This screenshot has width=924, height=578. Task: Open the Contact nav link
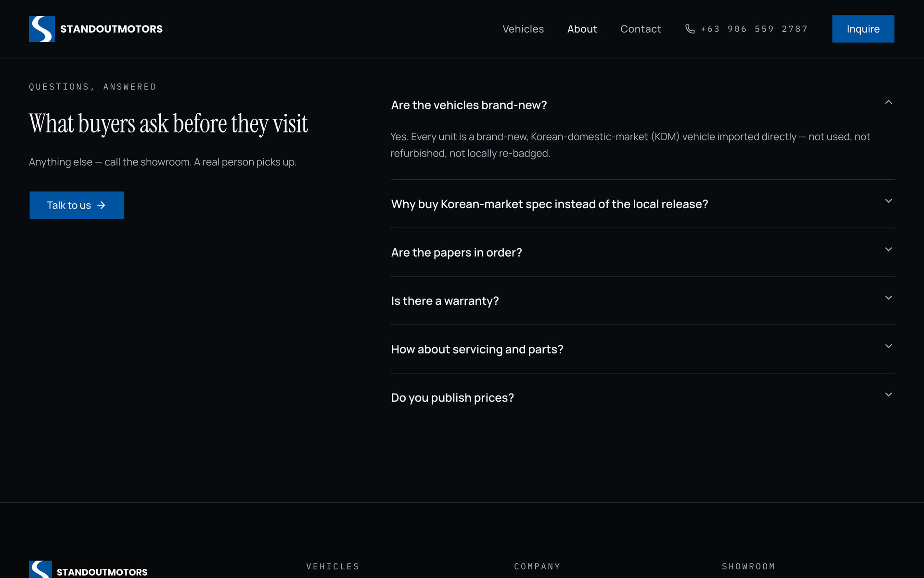tap(641, 29)
